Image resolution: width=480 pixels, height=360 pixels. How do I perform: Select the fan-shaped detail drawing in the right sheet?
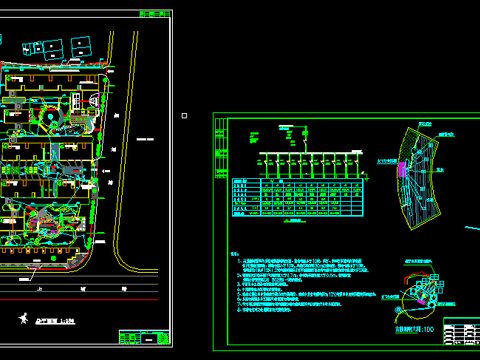pos(419,178)
